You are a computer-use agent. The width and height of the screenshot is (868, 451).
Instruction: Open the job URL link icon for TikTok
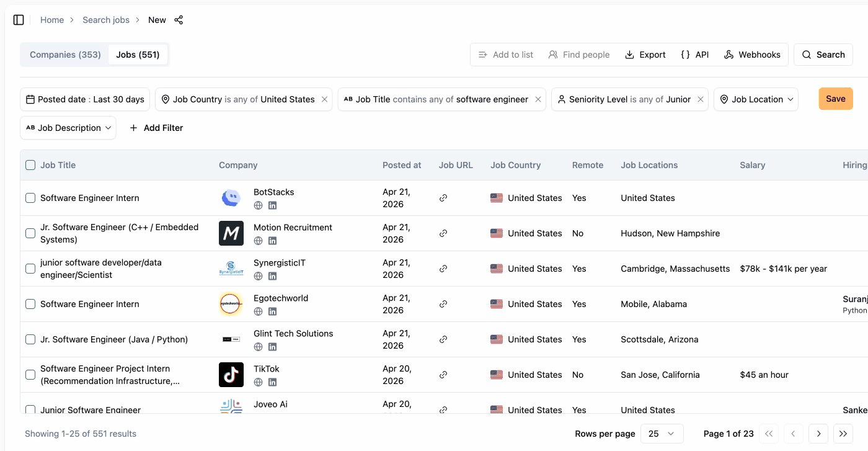click(443, 375)
